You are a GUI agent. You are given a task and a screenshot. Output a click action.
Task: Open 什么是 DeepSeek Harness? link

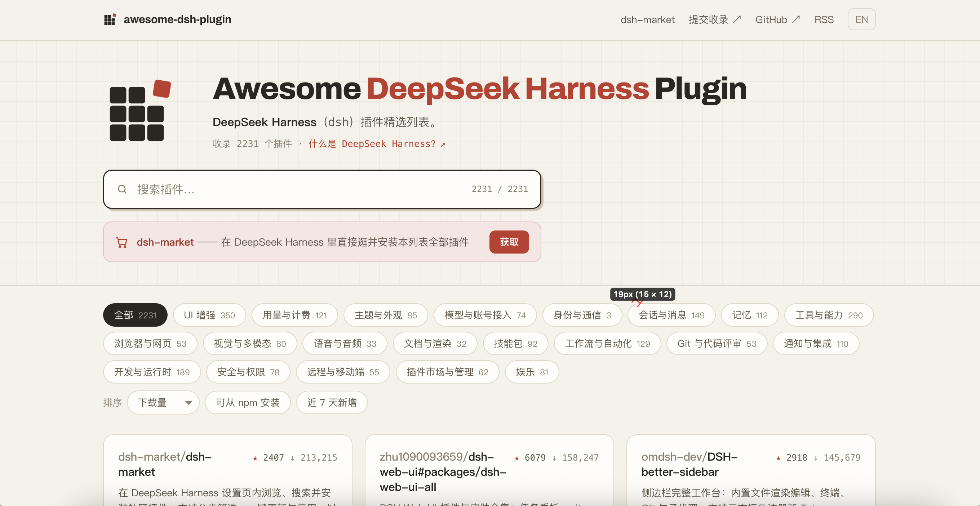click(x=377, y=144)
